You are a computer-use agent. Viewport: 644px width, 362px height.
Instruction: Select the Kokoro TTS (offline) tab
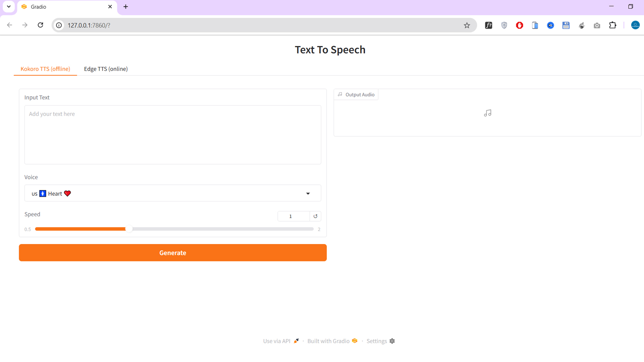pyautogui.click(x=45, y=69)
